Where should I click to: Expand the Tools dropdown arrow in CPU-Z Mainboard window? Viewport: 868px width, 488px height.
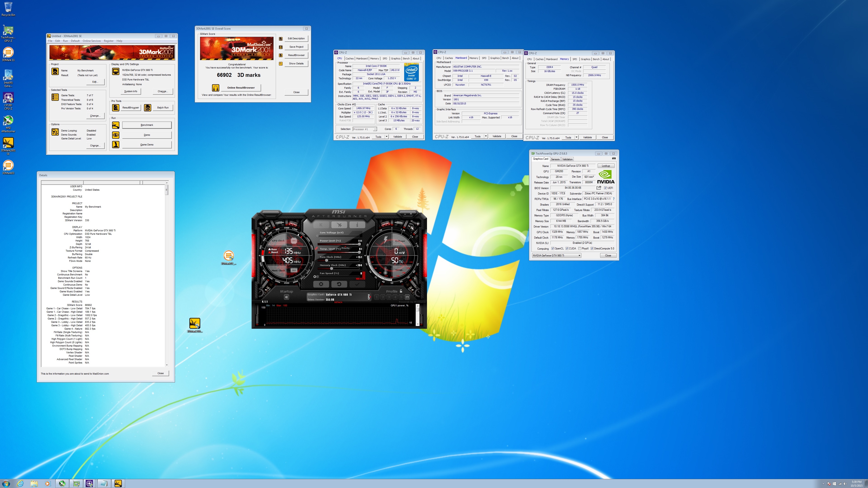click(486, 136)
